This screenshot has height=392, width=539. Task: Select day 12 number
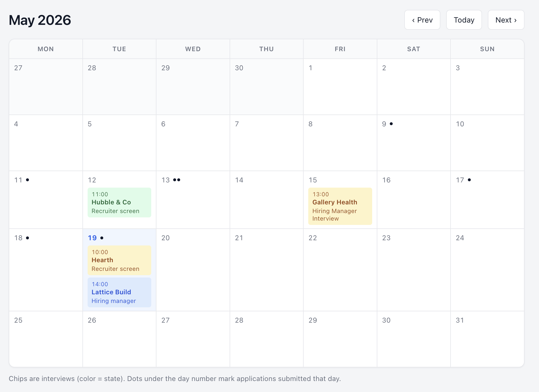[92, 180]
